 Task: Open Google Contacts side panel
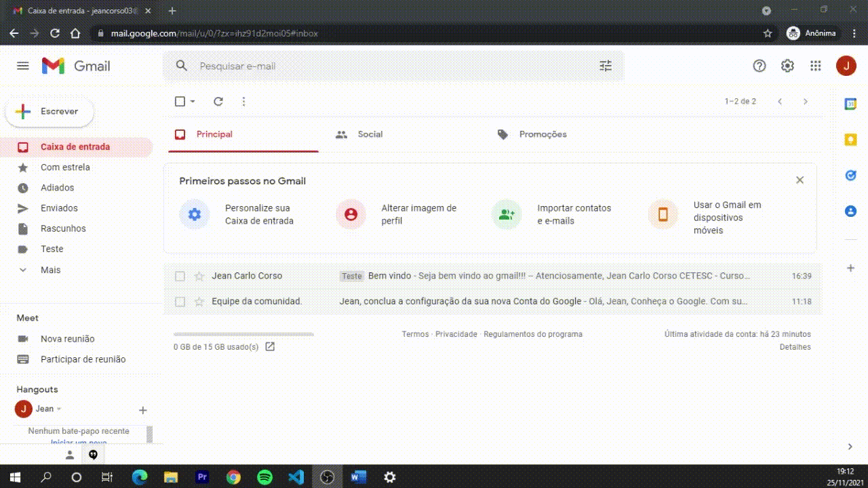850,211
